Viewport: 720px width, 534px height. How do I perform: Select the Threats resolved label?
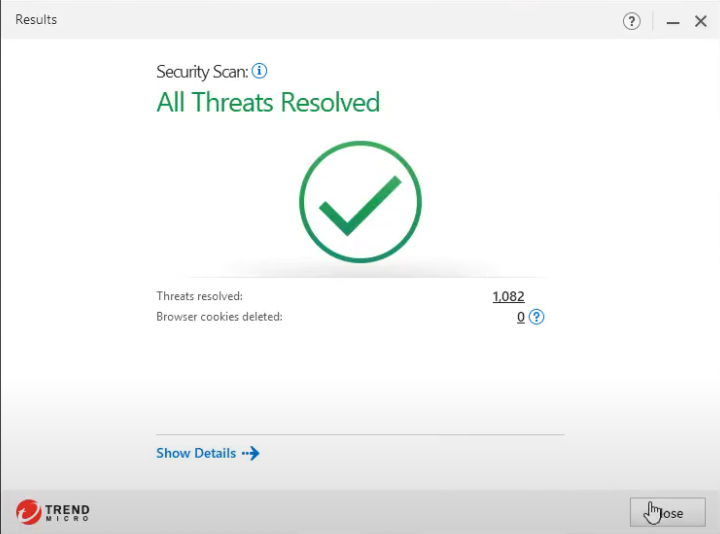[x=199, y=296]
